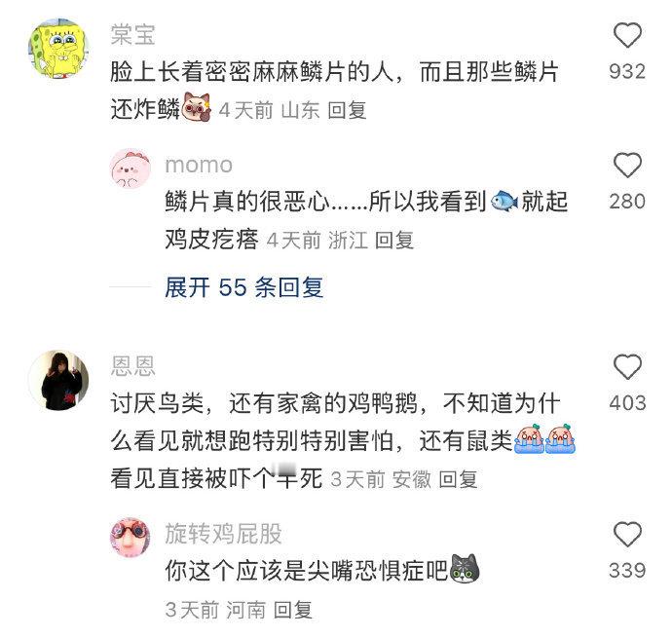This screenshot has height=637, width=672.
Task: Reply to 棠宝's comment from 山东
Action: click(347, 111)
